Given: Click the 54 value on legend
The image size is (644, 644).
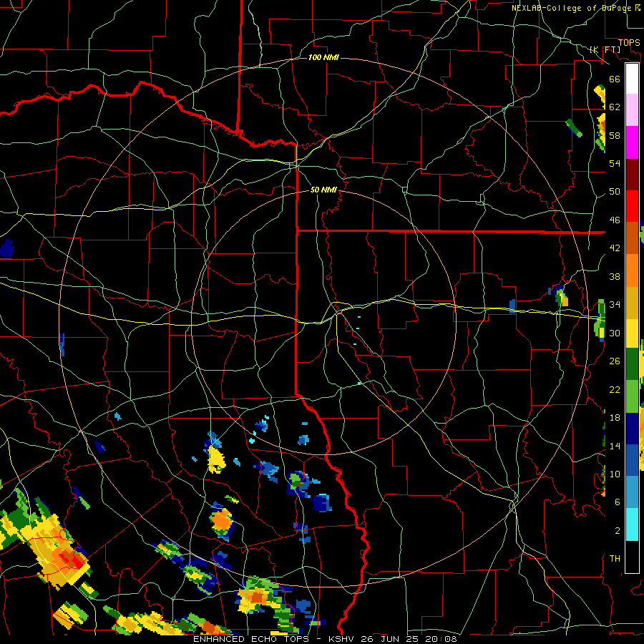Looking at the screenshot, I should pos(615,163).
